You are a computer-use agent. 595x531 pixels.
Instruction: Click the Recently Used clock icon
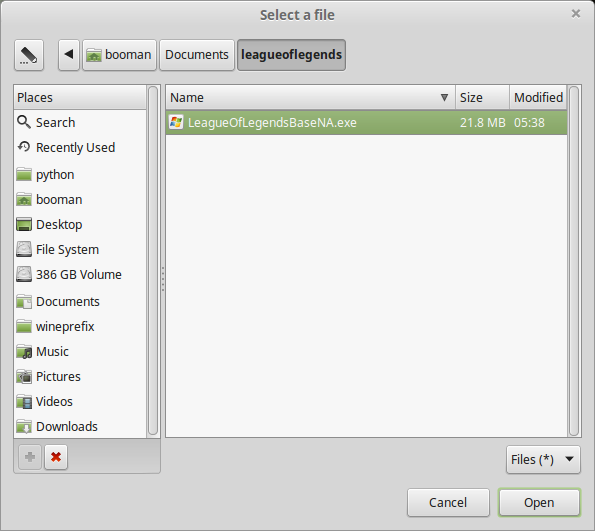[x=24, y=147]
